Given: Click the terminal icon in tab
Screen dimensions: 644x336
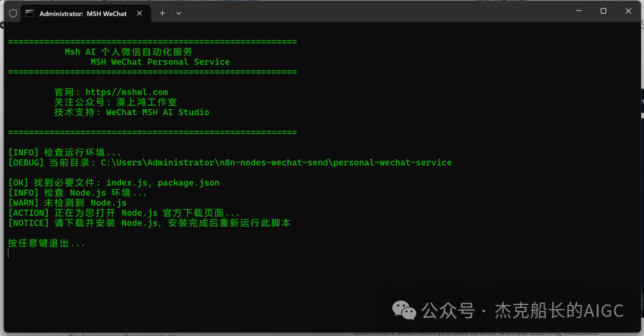Looking at the screenshot, I should tap(30, 13).
